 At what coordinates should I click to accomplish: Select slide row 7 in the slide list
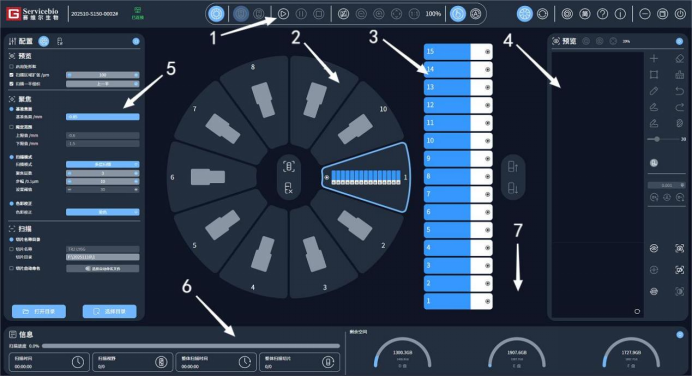tap(458, 194)
